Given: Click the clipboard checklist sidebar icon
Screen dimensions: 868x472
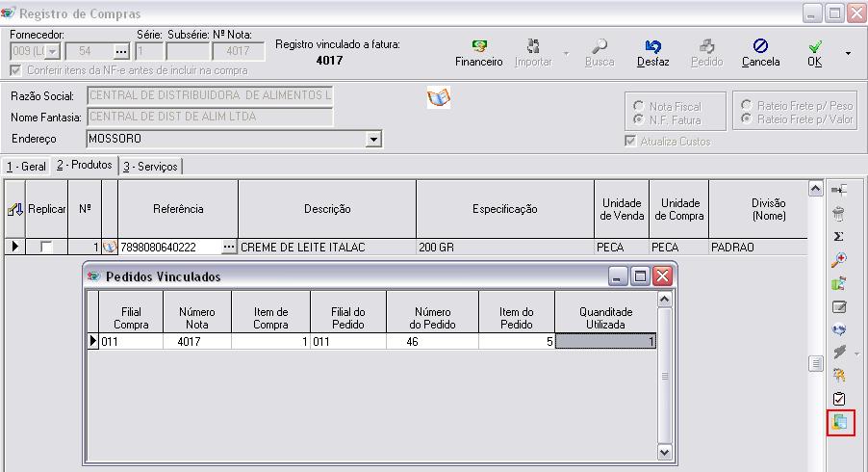Looking at the screenshot, I should [x=838, y=398].
